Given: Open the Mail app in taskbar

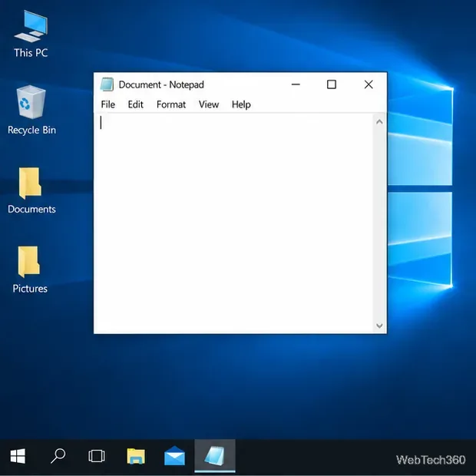Looking at the screenshot, I should (174, 456).
